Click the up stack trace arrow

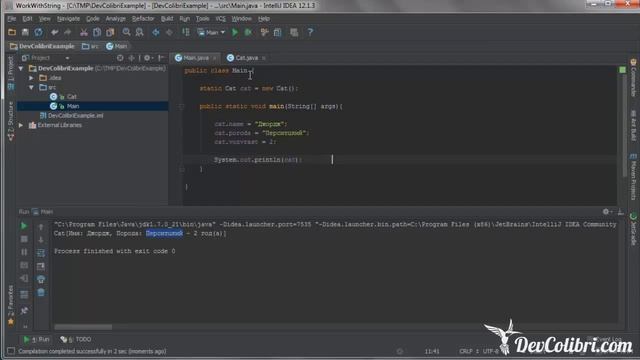coord(41,227)
